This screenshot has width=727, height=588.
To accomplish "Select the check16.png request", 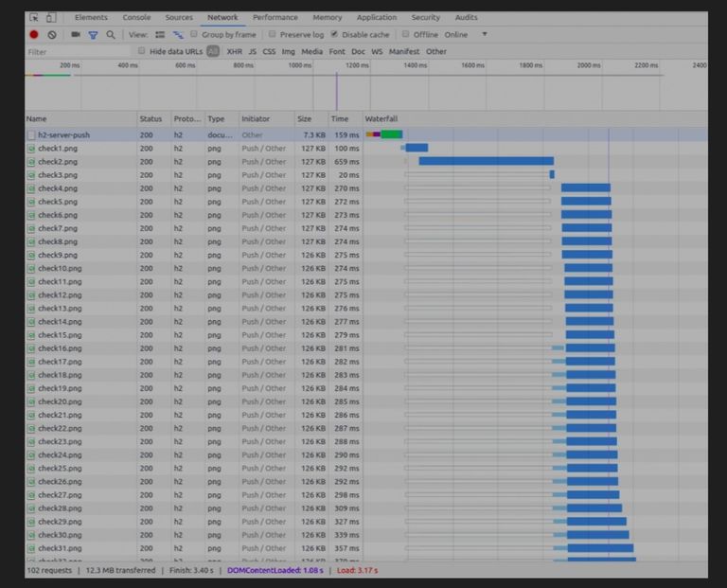I will point(366,348).
